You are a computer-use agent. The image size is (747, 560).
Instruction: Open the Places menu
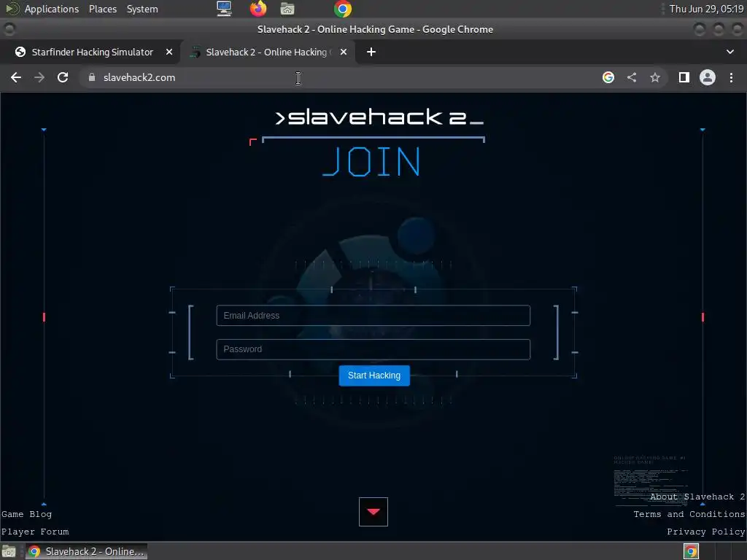click(102, 9)
